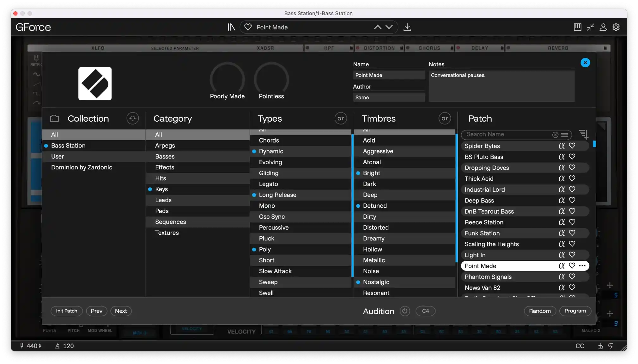Show the keyboard panel icon
The image size is (638, 364).
(577, 27)
